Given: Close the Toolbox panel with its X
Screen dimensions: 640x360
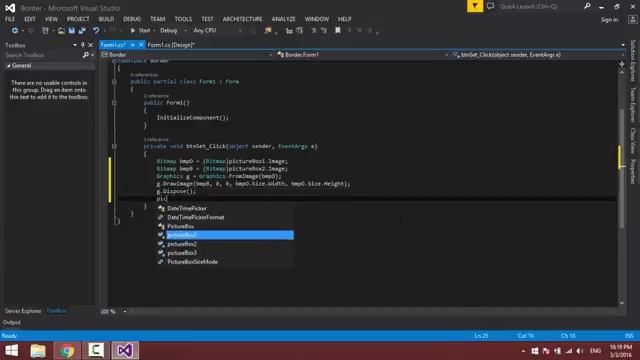Looking at the screenshot, I should [91, 45].
